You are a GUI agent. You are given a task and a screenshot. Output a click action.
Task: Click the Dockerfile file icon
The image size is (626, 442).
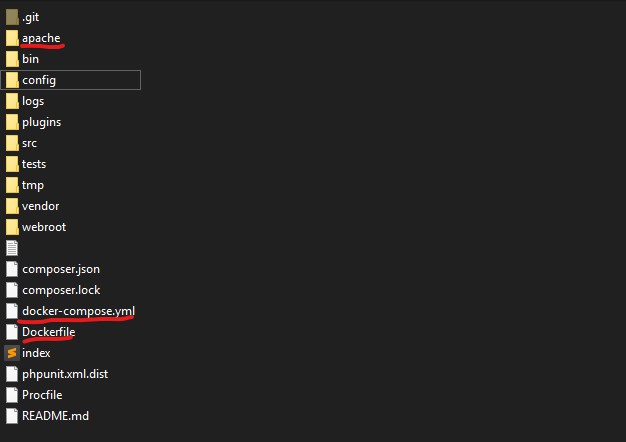click(x=12, y=332)
